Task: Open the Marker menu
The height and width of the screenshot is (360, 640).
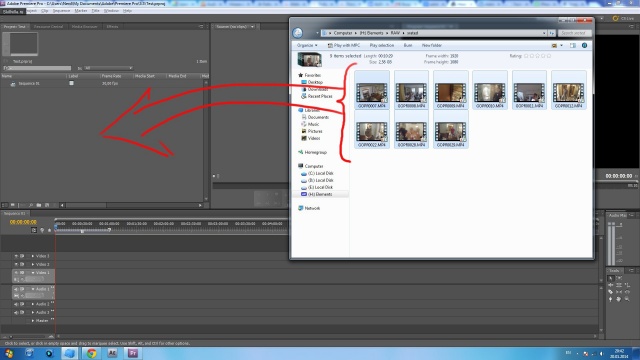Action: click(x=81, y=11)
